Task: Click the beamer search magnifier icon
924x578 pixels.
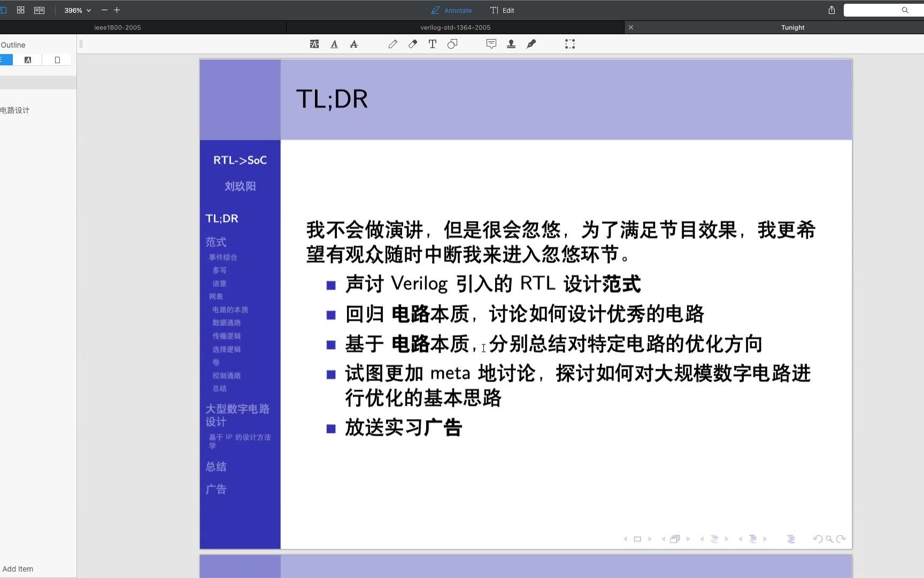Action: (x=829, y=539)
